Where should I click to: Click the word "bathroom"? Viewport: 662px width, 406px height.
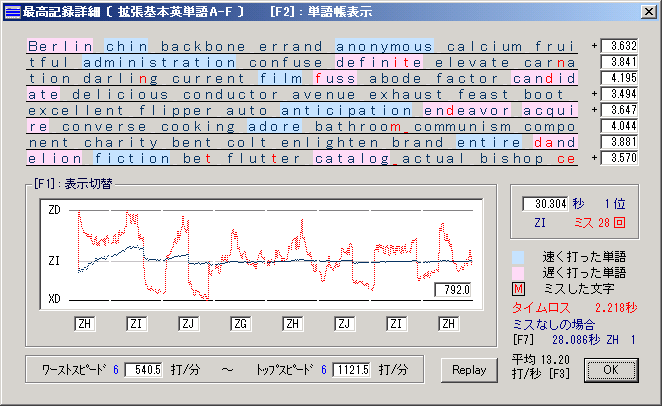coord(358,127)
